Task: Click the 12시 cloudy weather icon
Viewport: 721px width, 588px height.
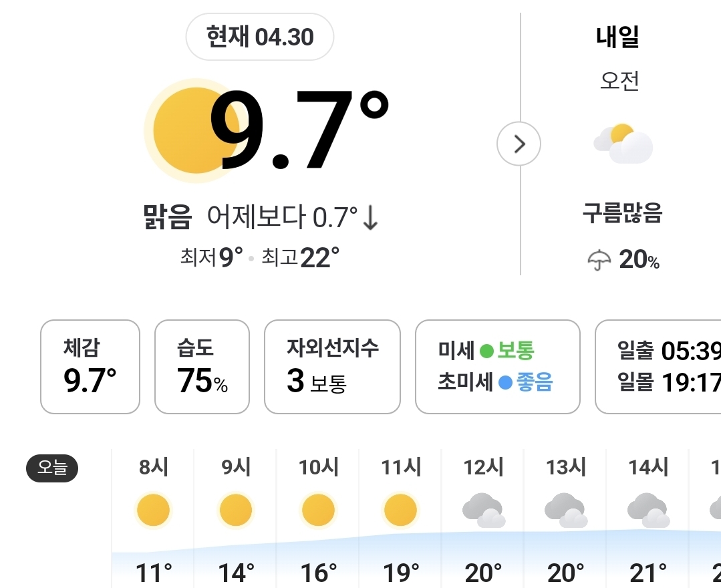Action: (x=483, y=511)
